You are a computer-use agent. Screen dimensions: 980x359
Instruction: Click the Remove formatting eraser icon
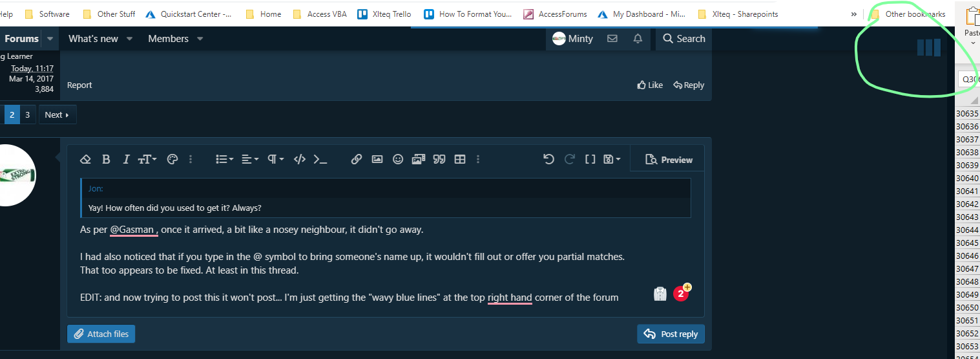click(85, 159)
